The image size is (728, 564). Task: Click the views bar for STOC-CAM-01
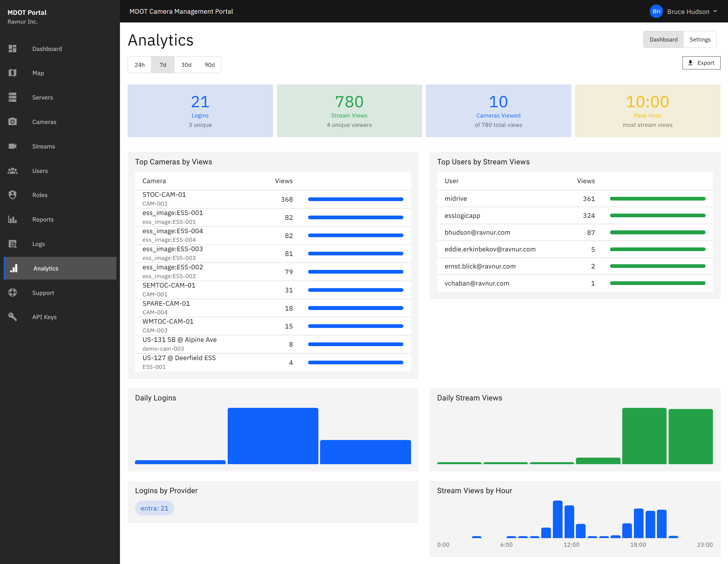coord(355,199)
